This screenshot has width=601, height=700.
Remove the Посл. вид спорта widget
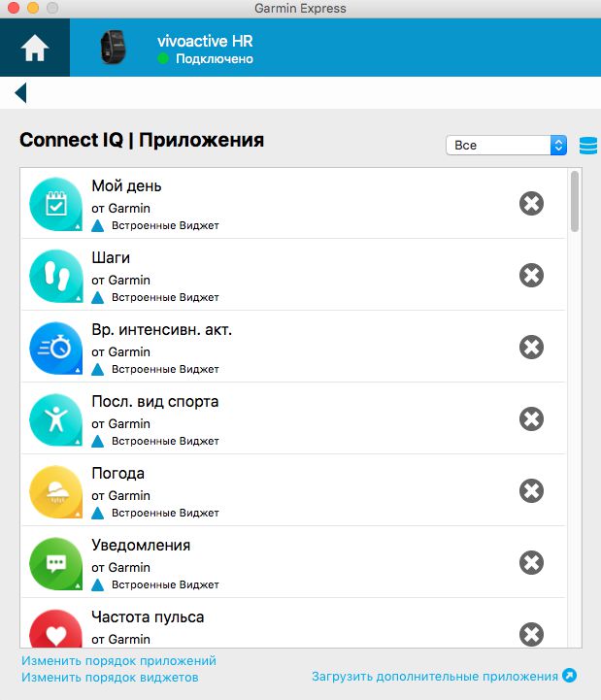tap(531, 419)
